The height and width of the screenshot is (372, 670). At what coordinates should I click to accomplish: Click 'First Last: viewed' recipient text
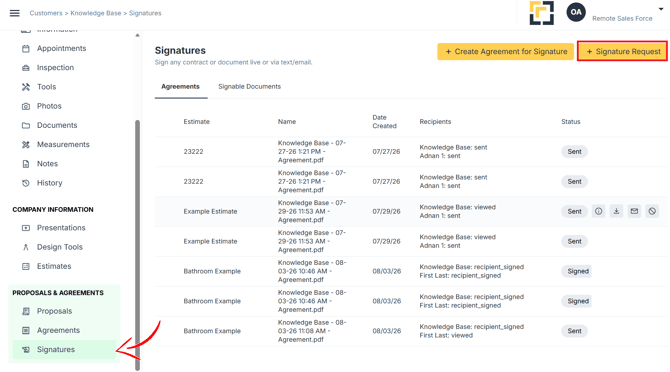[446, 335]
